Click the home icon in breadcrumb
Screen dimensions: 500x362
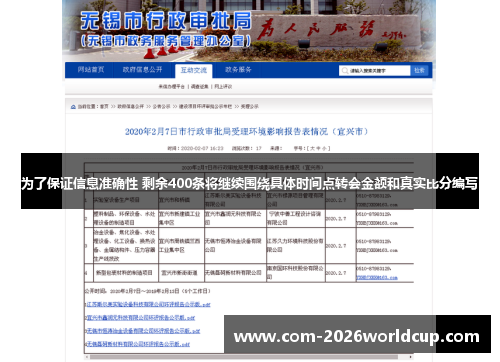(73, 107)
